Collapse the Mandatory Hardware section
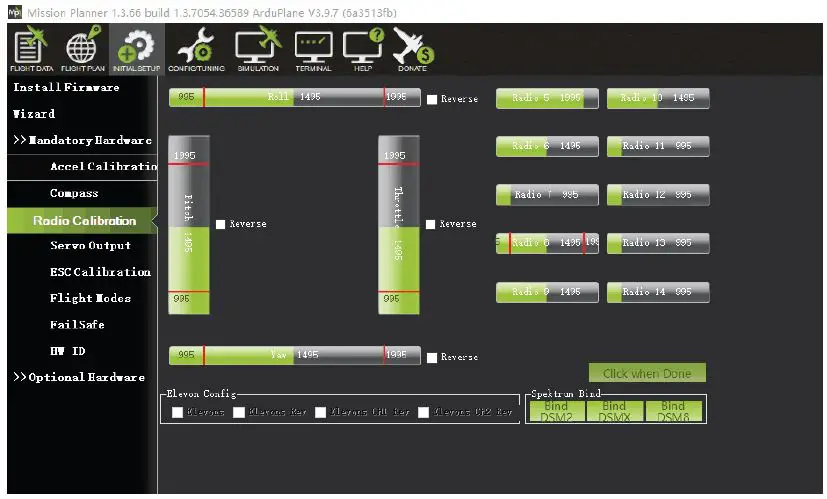 click(x=82, y=140)
